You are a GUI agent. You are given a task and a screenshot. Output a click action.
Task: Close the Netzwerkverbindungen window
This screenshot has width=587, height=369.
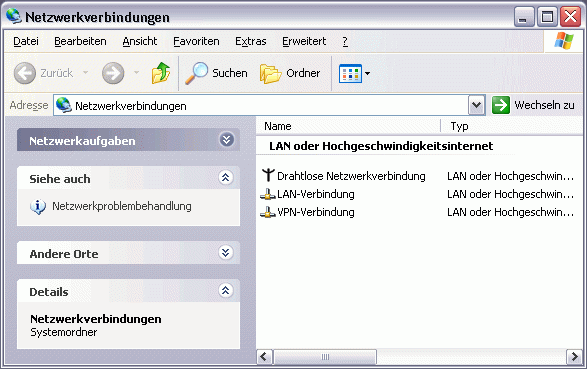570,17
